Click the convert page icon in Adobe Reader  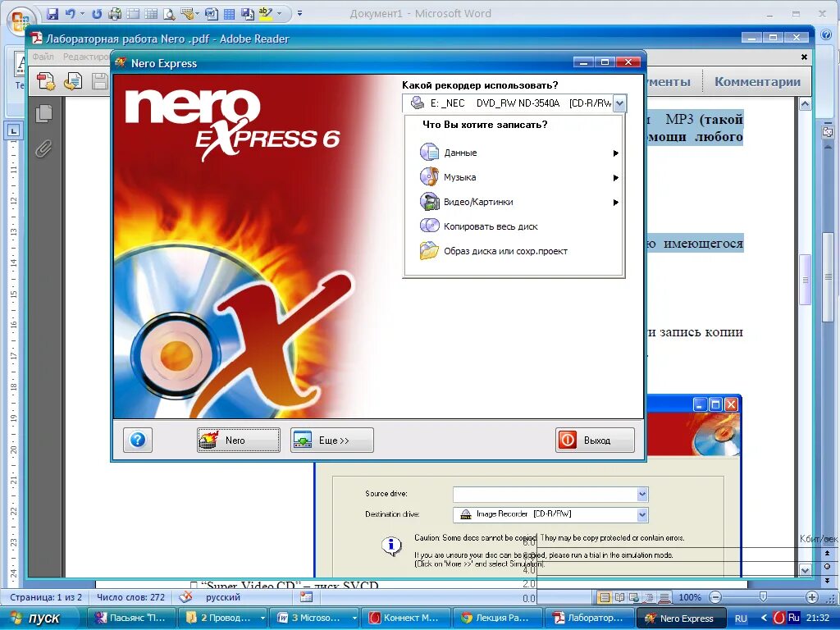click(x=73, y=81)
